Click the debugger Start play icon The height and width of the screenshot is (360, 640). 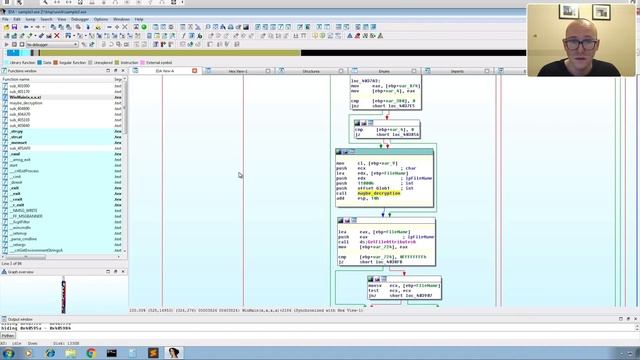[x=7, y=44]
